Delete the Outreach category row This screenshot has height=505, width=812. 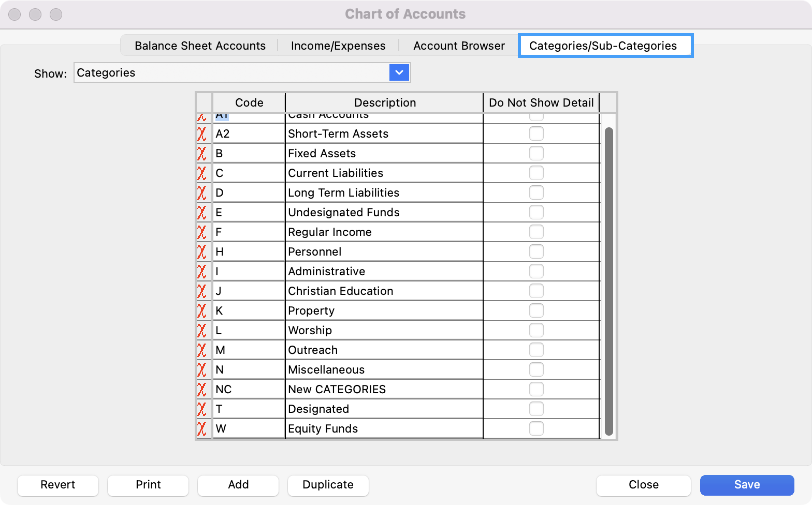[202, 350]
